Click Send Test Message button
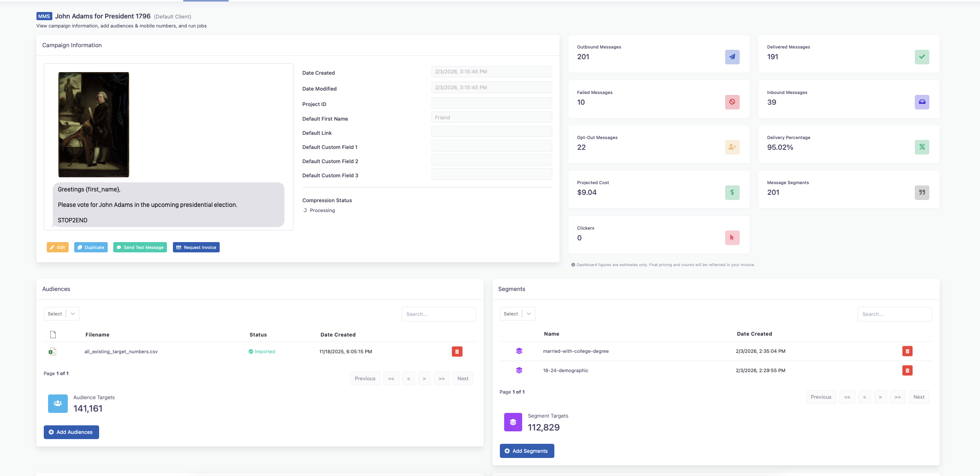 coord(140,247)
